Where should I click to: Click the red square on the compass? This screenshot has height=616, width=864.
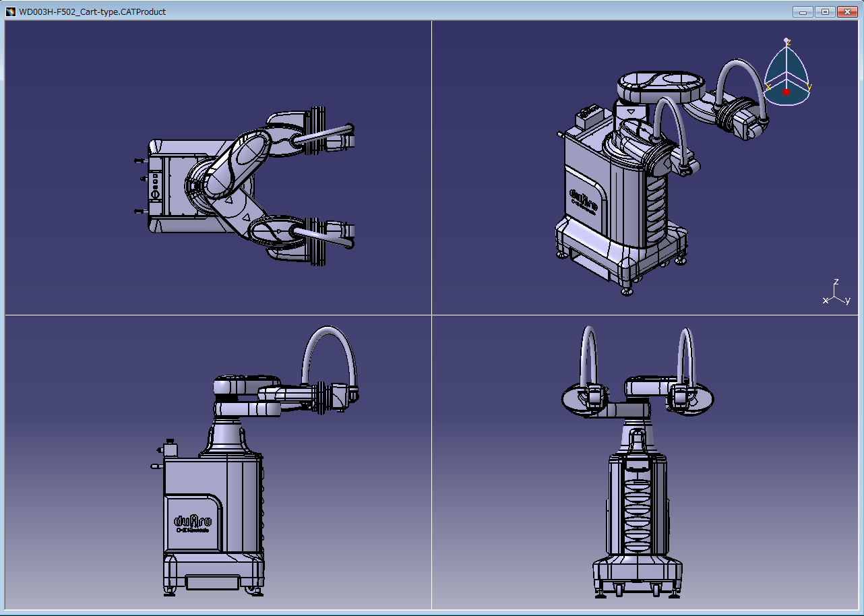pos(786,92)
